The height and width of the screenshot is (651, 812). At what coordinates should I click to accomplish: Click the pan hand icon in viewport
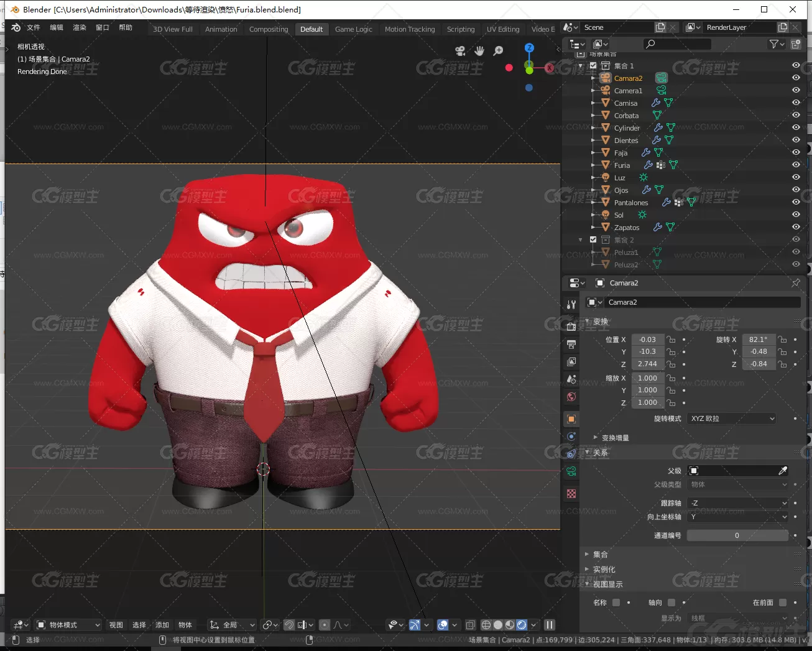479,51
